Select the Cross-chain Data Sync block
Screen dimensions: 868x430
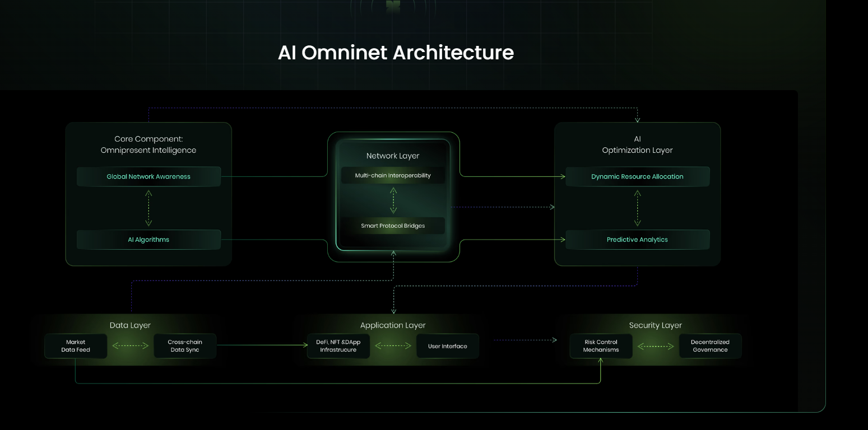[185, 345]
